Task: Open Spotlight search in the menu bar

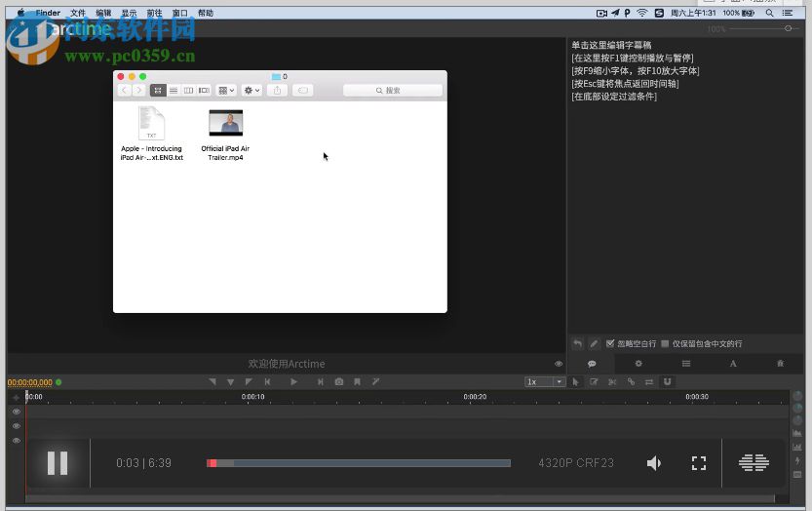Action: 769,13
